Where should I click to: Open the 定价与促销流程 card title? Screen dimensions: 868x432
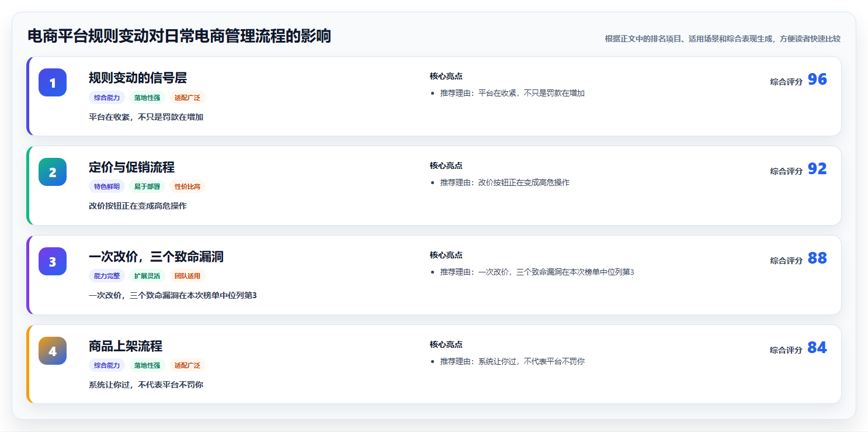click(131, 167)
